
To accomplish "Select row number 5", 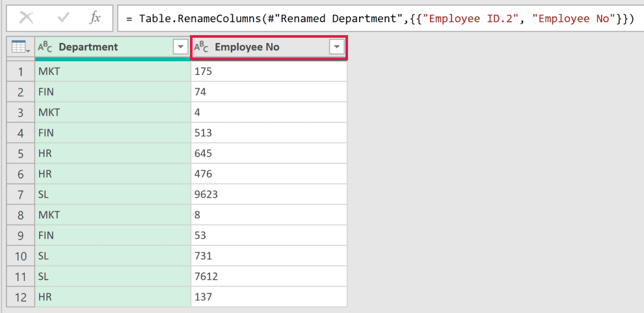I will point(21,154).
